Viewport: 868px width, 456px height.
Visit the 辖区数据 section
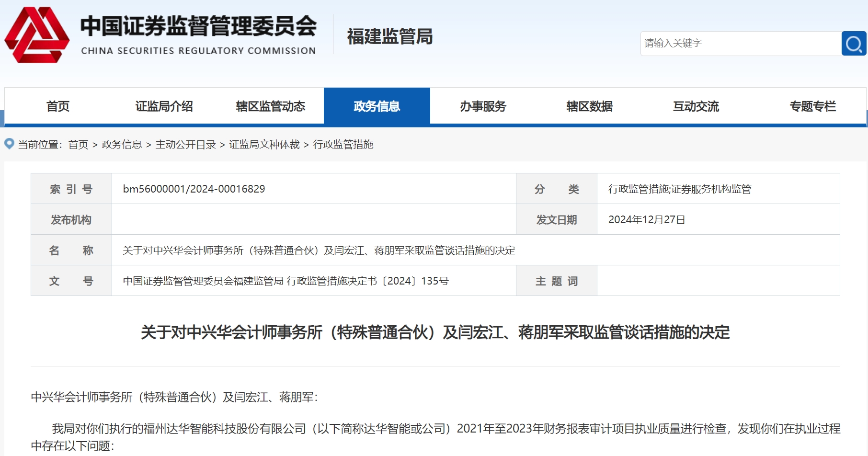589,106
